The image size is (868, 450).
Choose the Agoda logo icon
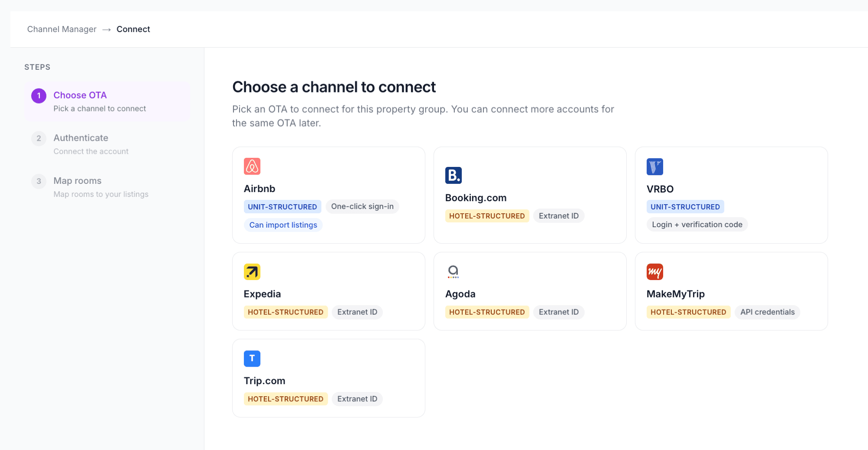point(453,272)
